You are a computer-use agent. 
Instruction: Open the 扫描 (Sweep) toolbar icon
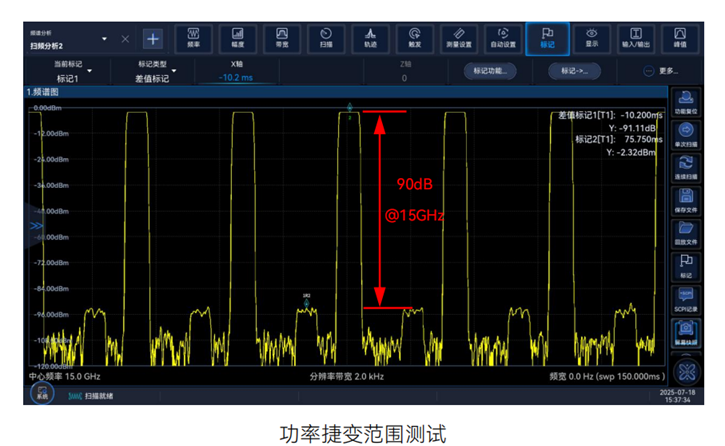coord(325,38)
